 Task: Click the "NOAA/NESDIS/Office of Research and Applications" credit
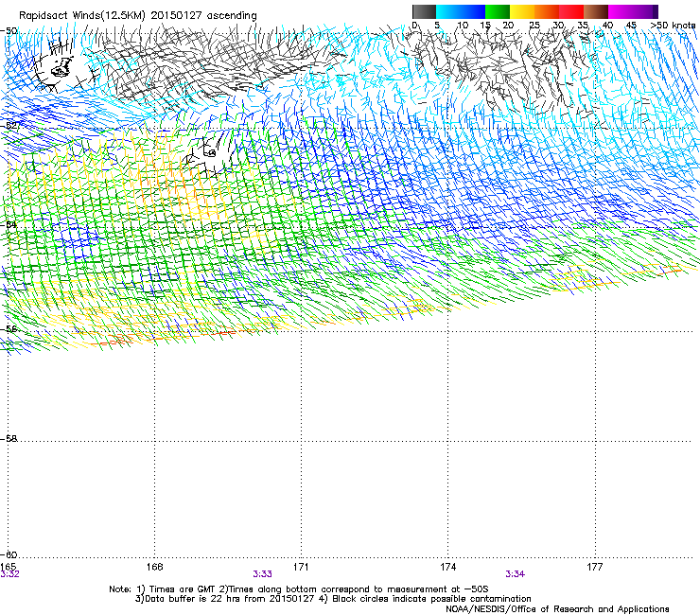(x=557, y=609)
